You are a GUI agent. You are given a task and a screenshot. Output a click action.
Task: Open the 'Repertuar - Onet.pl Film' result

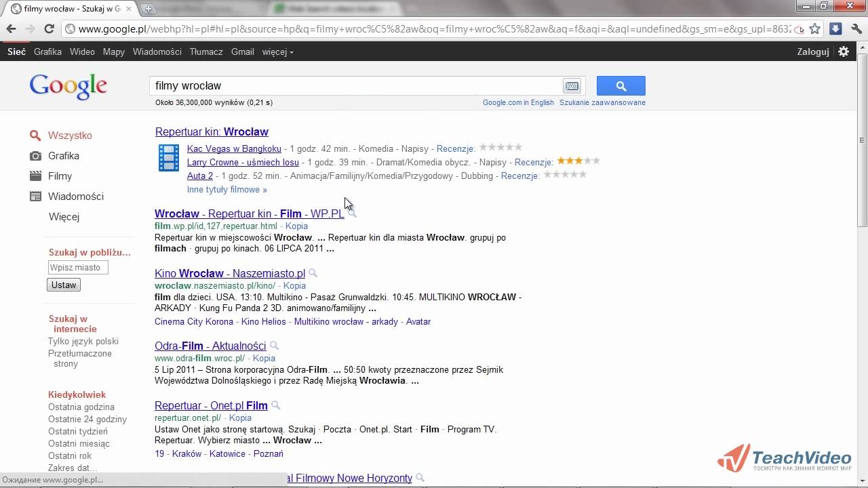pyautogui.click(x=211, y=405)
